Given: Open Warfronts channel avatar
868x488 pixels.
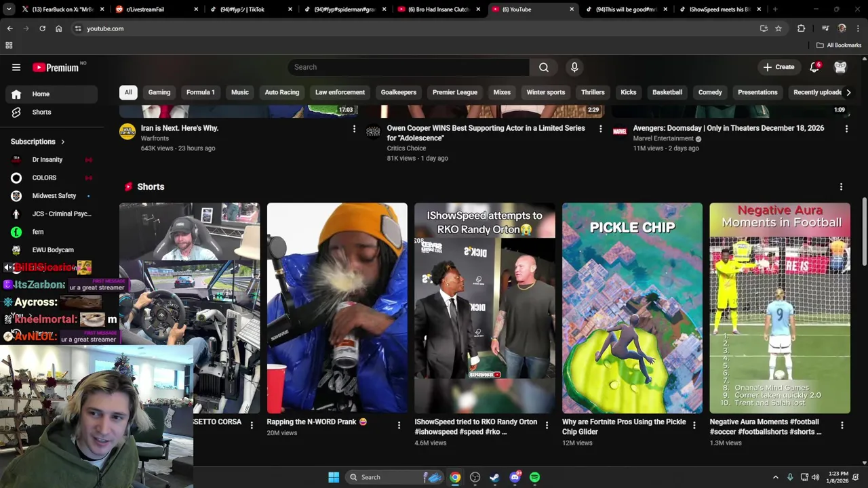Looking at the screenshot, I should pos(127,131).
